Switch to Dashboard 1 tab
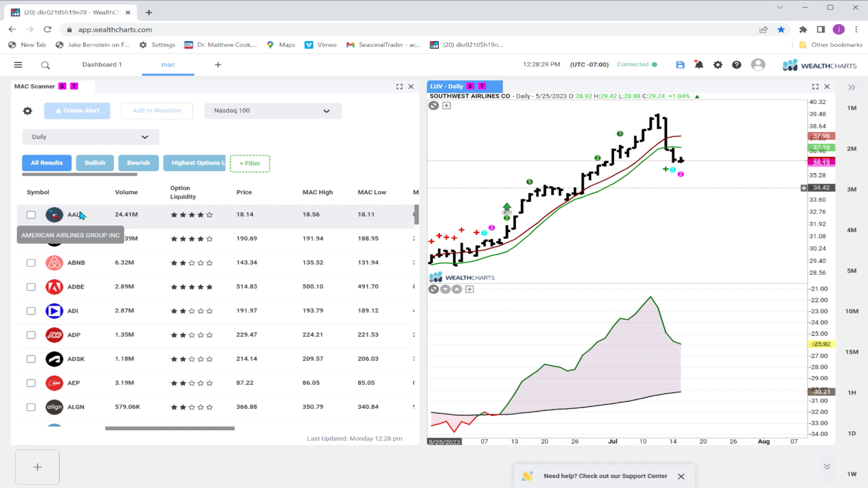This screenshot has width=868, height=488. pos(102,65)
